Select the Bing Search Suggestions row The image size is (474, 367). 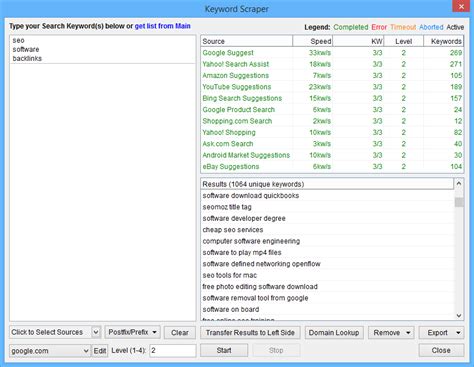(332, 98)
